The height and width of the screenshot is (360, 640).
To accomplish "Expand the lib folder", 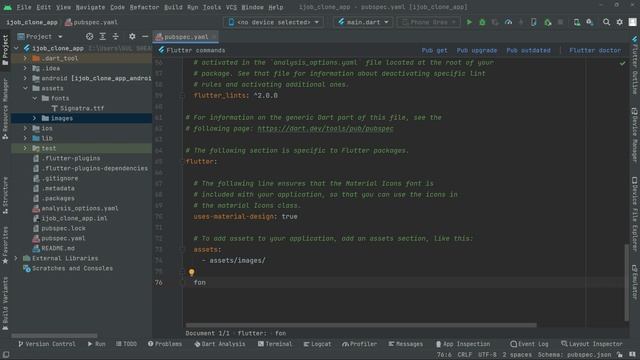I will (x=25, y=138).
